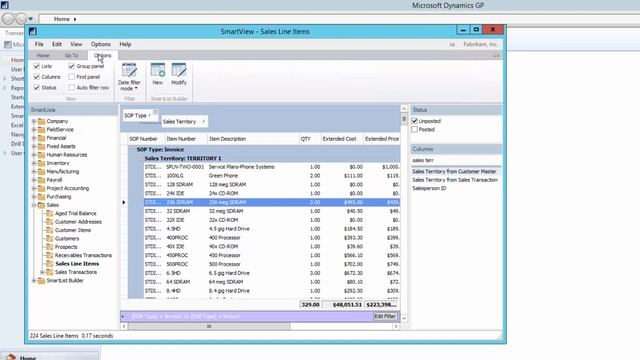
Task: Open the Date filter mode tool
Action: [129, 77]
